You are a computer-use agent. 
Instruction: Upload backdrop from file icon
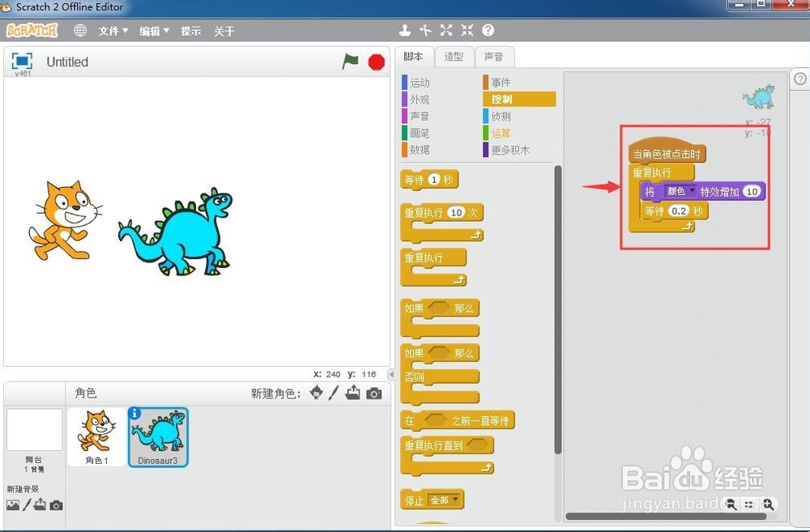pyautogui.click(x=40, y=504)
